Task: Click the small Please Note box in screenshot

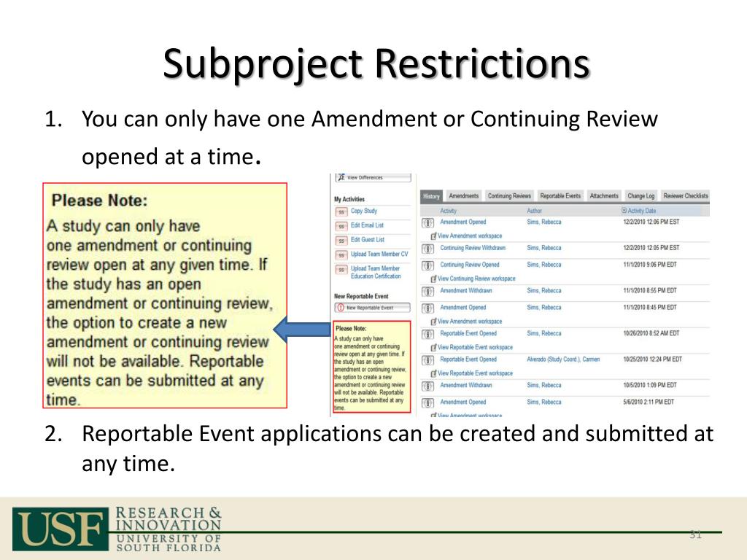Action: tap(371, 367)
